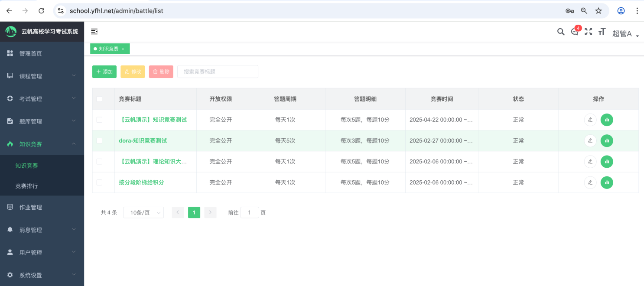Image resolution: width=644 pixels, height=286 pixels.
Task: Open Chrome profile avatar
Action: click(621, 11)
